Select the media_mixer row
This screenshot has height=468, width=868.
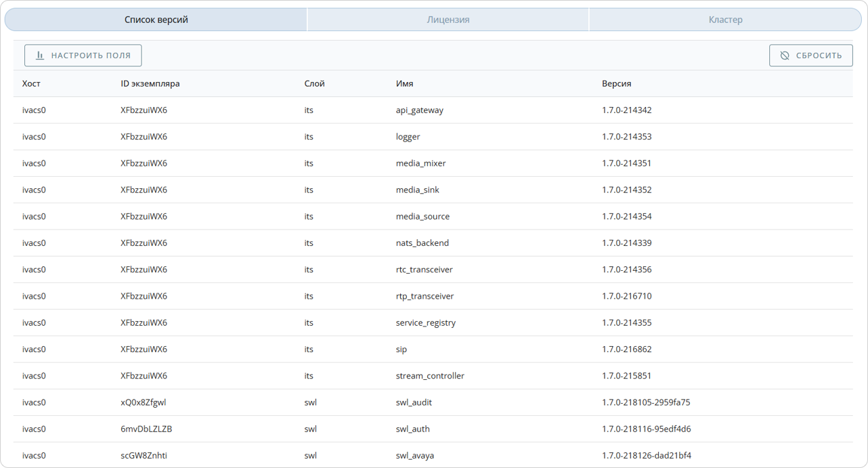pyautogui.click(x=420, y=163)
